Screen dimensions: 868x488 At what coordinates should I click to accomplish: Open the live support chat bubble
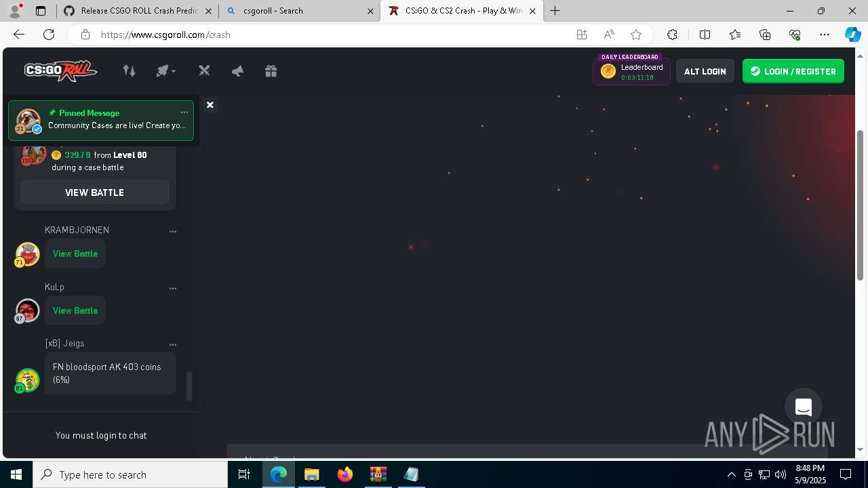(804, 407)
